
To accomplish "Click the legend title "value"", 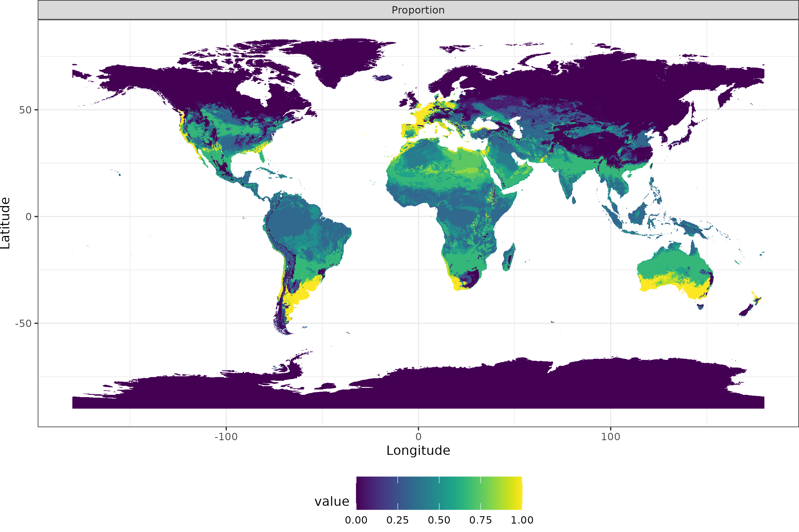I will (x=332, y=502).
